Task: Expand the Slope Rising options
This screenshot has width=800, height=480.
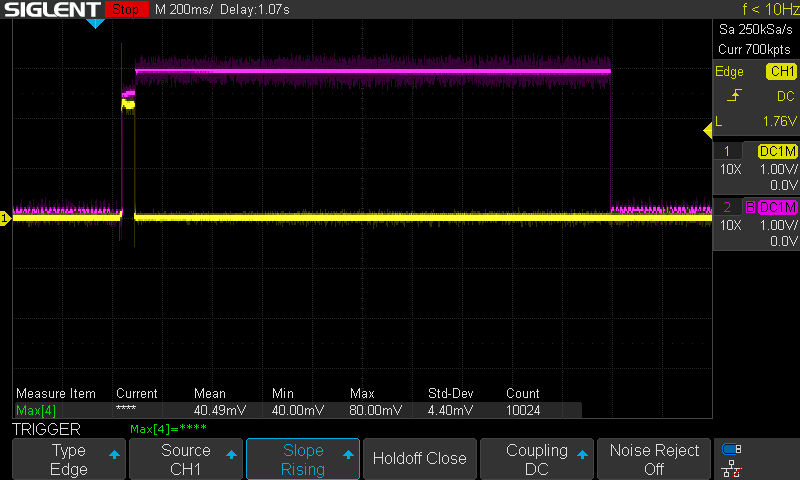Action: tap(303, 459)
